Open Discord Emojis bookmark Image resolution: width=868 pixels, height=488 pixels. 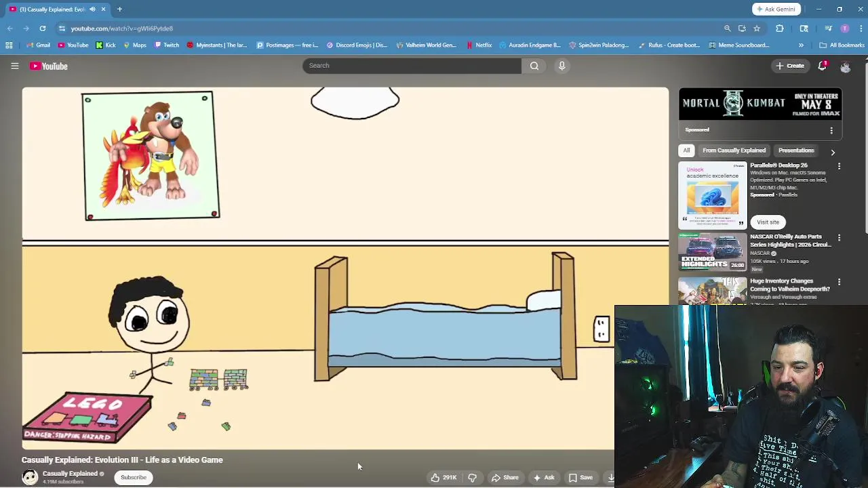[x=357, y=45]
